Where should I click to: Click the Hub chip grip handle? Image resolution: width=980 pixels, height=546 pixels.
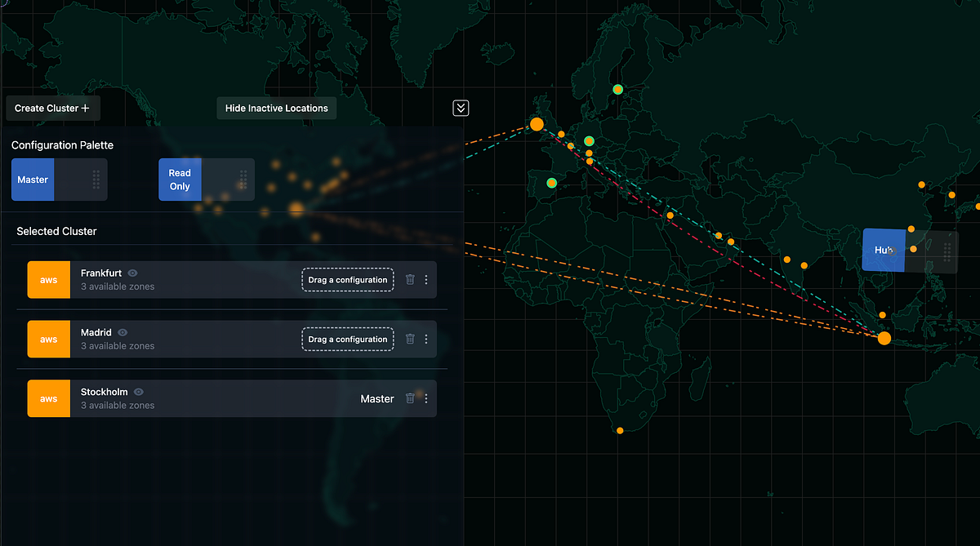pos(947,251)
